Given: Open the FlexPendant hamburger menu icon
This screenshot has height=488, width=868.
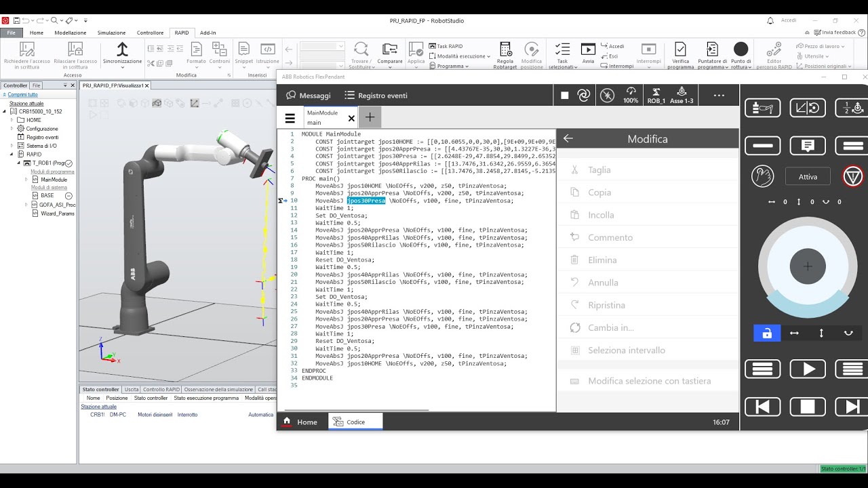Looking at the screenshot, I should pos(290,118).
